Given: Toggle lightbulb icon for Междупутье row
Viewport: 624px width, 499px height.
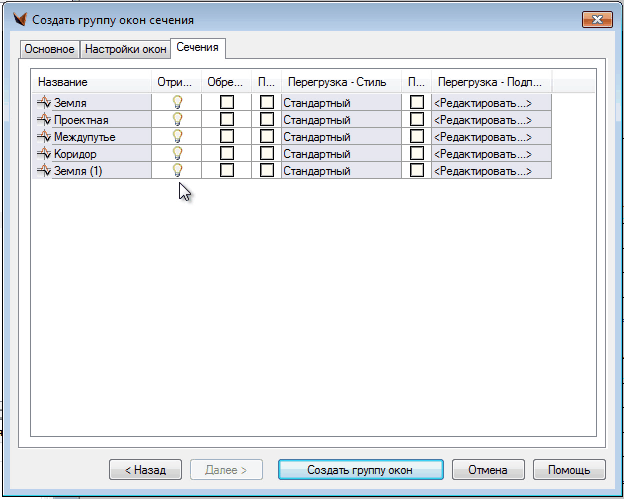Looking at the screenshot, I should point(178,136).
